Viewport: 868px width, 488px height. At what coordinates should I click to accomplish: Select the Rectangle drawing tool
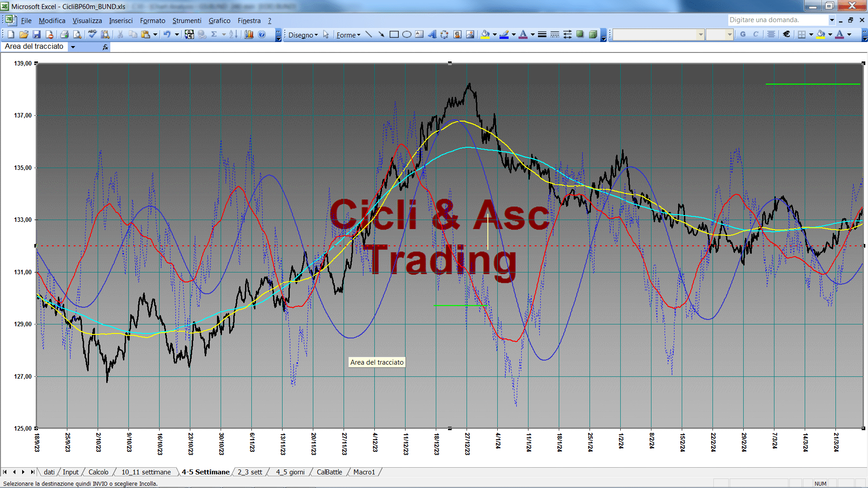pos(394,35)
